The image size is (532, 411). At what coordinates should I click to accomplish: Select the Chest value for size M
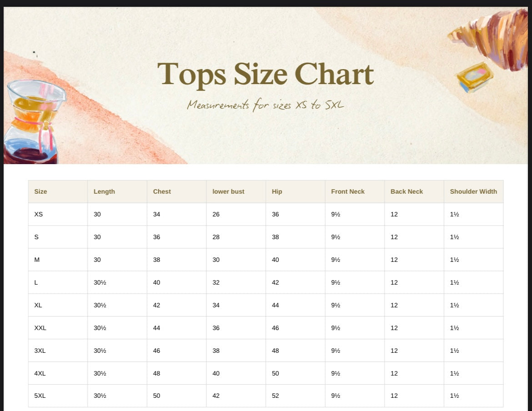point(156,260)
